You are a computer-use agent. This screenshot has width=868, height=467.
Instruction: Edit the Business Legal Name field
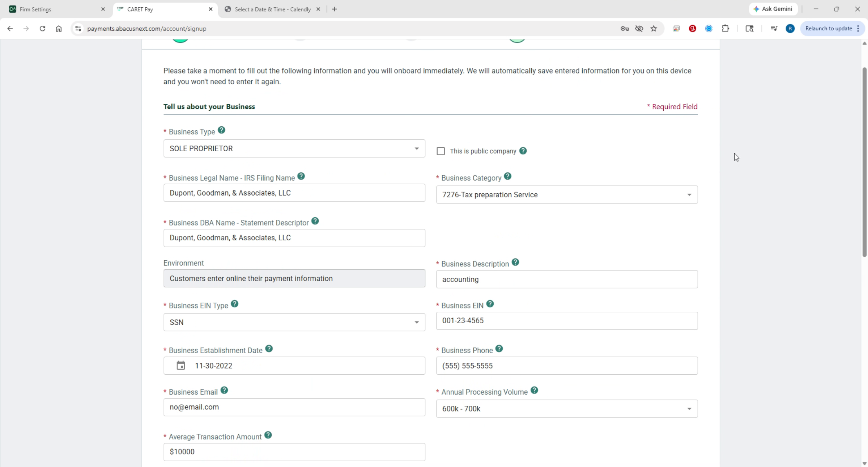(x=294, y=193)
